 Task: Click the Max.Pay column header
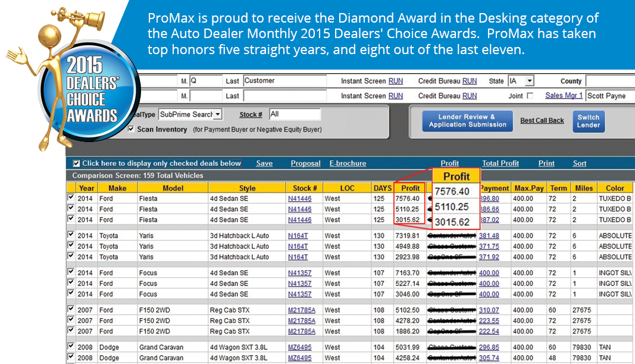point(529,188)
